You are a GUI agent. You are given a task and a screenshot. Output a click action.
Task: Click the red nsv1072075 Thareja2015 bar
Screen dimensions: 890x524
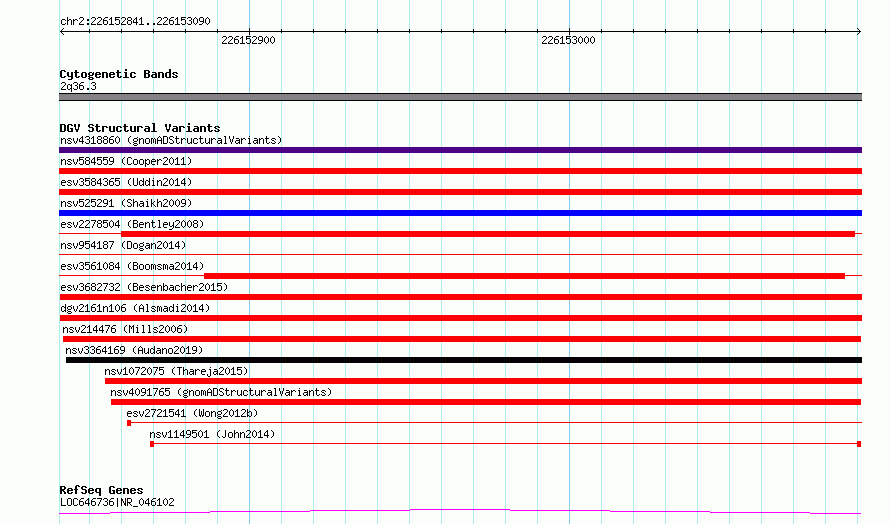click(x=484, y=381)
